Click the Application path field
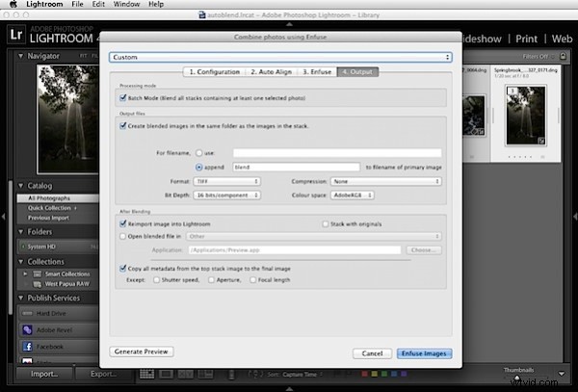The height and width of the screenshot is (392, 578). (295, 250)
